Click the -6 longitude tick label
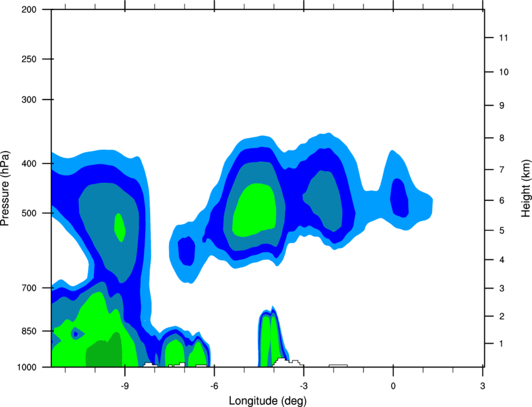This screenshot has width=532, height=407. (x=214, y=386)
